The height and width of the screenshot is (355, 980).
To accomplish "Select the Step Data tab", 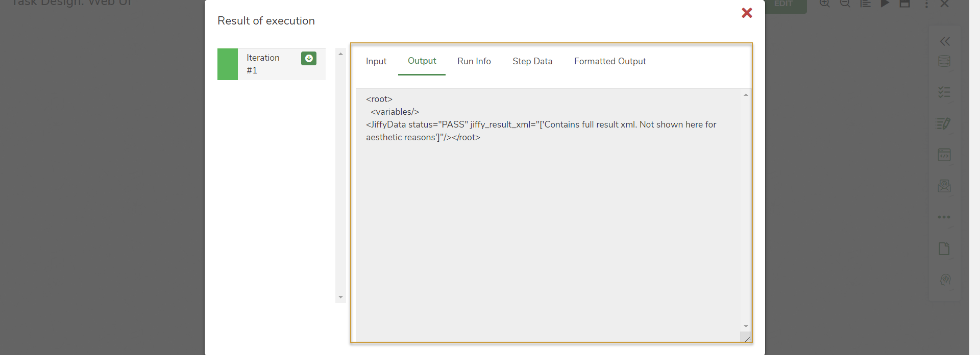I will pos(532,61).
